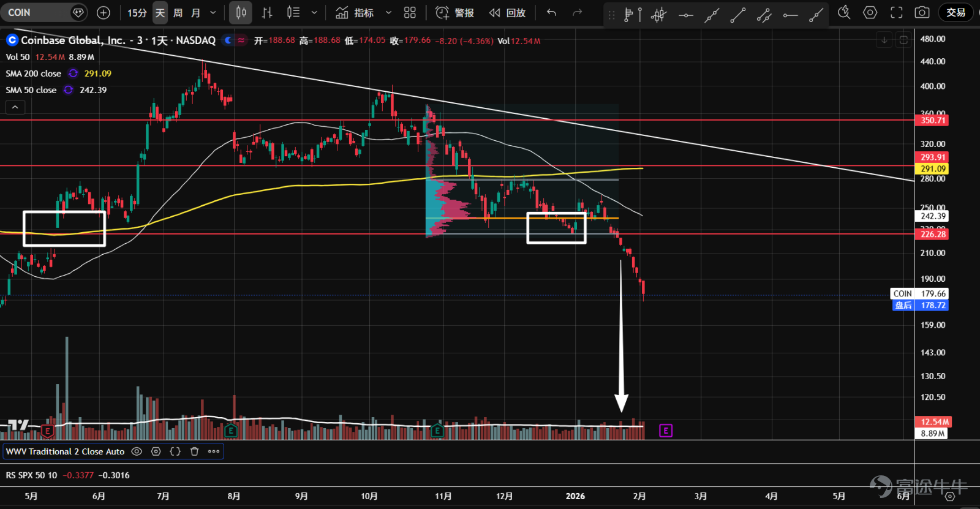Open the layout grid templates icon

[410, 12]
